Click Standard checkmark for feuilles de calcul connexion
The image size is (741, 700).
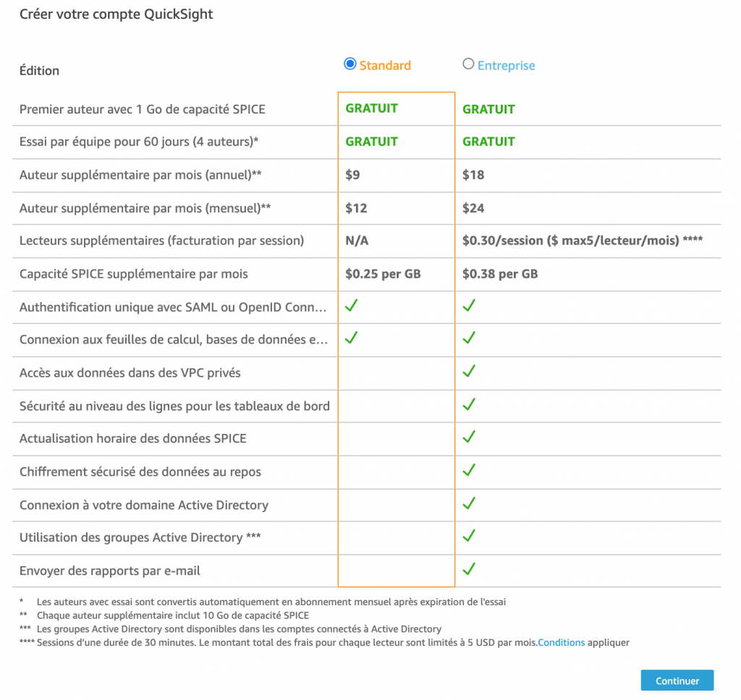pyautogui.click(x=352, y=338)
